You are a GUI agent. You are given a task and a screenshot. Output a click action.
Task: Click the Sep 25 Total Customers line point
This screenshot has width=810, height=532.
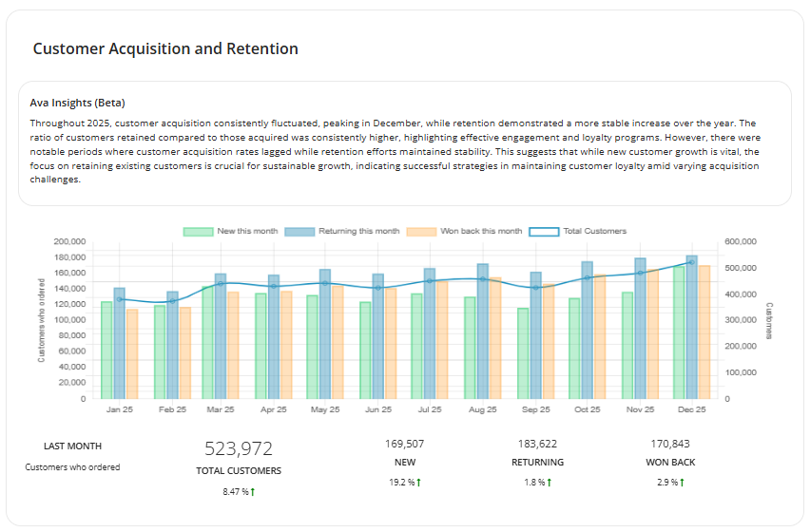[536, 287]
